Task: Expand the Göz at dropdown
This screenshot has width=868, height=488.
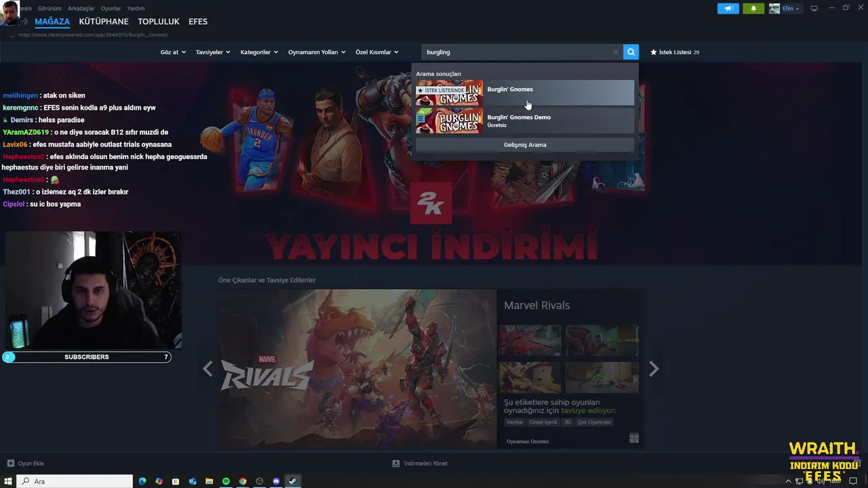Action: [x=173, y=52]
